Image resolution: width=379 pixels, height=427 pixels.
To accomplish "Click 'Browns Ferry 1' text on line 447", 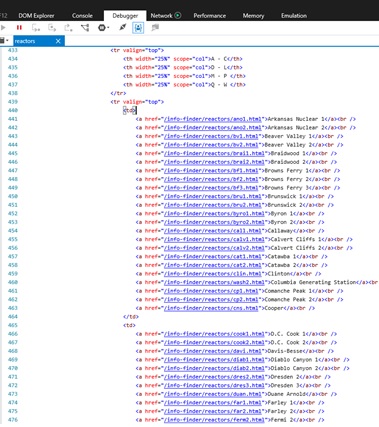I will (287, 171).
